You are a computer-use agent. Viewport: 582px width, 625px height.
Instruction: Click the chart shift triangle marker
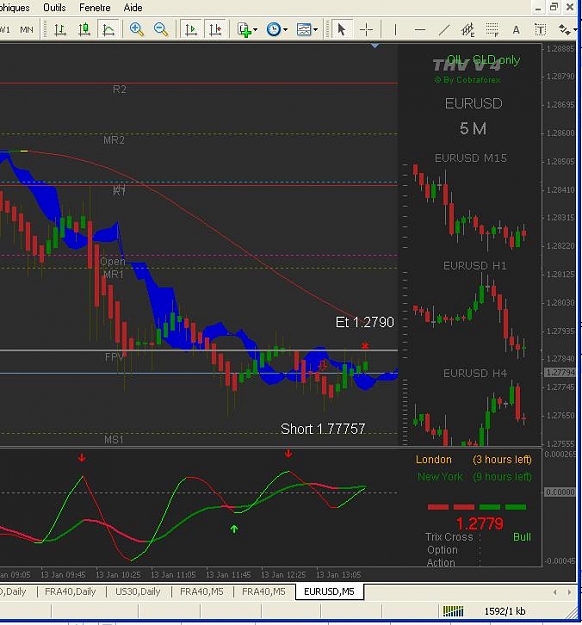click(x=375, y=46)
